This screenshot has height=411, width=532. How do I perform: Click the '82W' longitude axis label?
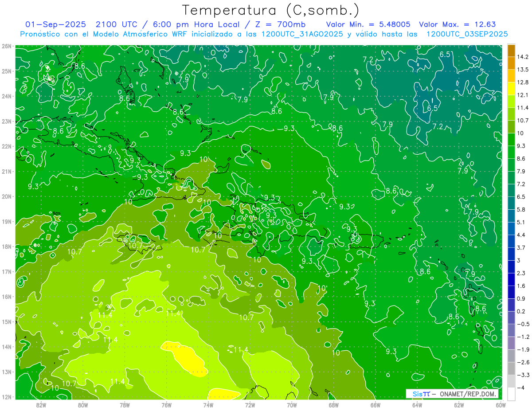41,405
